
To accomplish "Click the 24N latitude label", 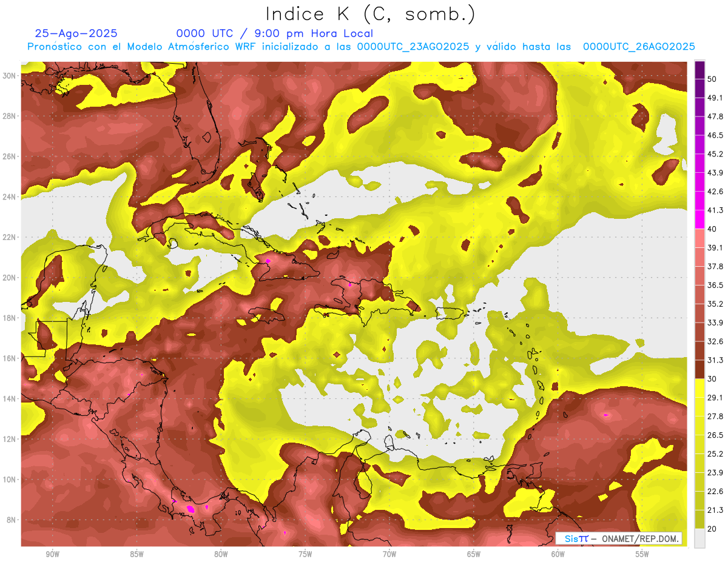I will [10, 197].
